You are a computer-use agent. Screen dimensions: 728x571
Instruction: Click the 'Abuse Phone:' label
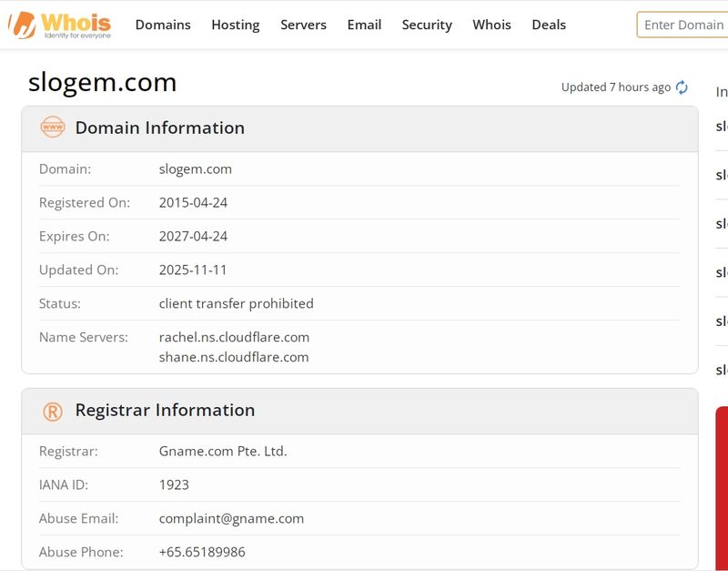pyautogui.click(x=81, y=552)
